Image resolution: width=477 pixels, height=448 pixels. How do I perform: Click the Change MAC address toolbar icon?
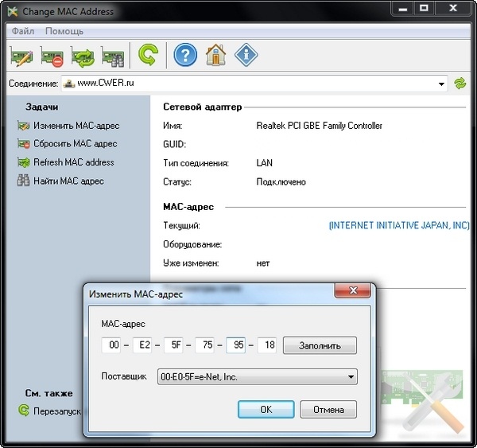pos(21,56)
